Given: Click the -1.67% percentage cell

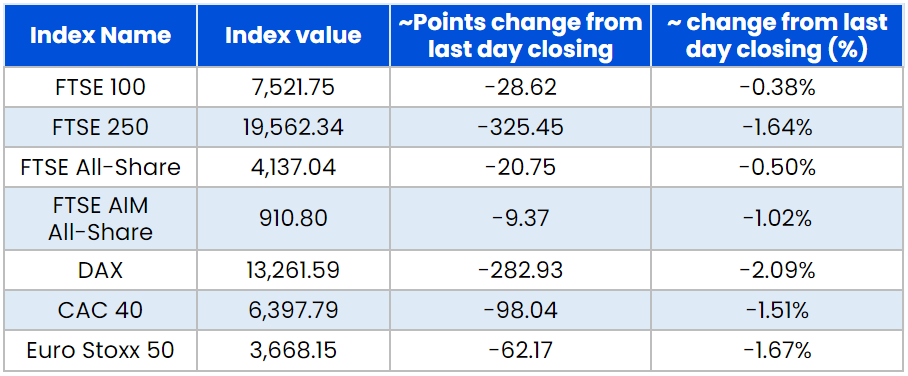Looking at the screenshot, I should [777, 351].
